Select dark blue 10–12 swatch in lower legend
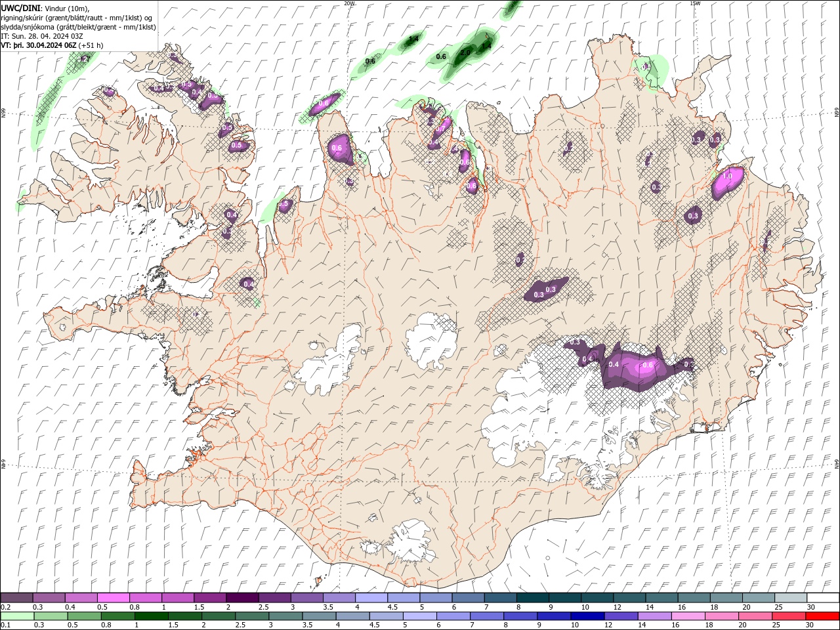Screen dimensions: 840x630 point(587,616)
